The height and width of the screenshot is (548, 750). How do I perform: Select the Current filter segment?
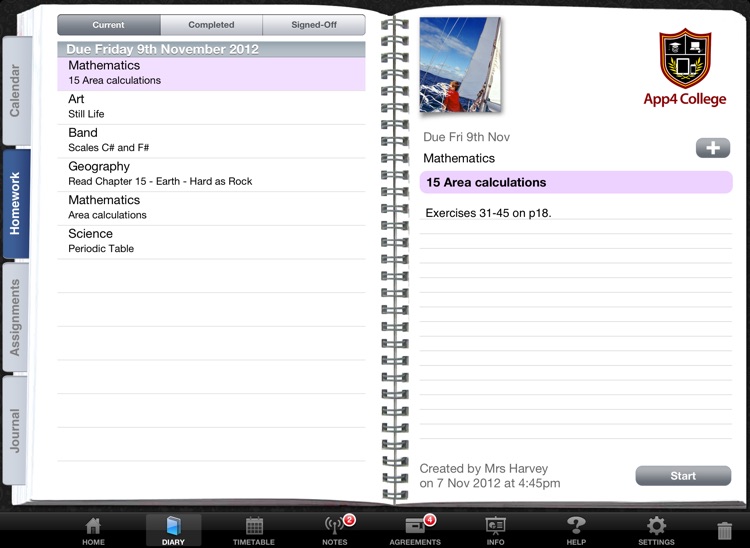coord(108,25)
